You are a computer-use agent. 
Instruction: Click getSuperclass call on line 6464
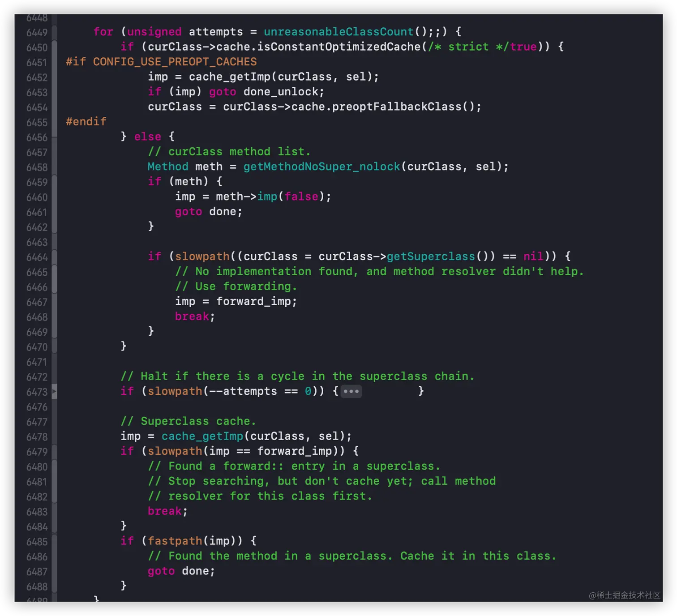click(x=431, y=257)
